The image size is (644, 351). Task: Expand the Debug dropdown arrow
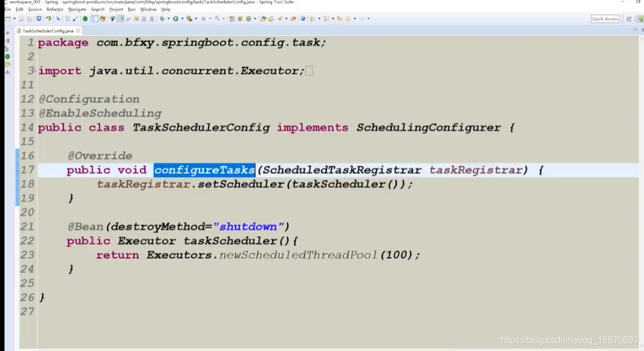coord(168,19)
